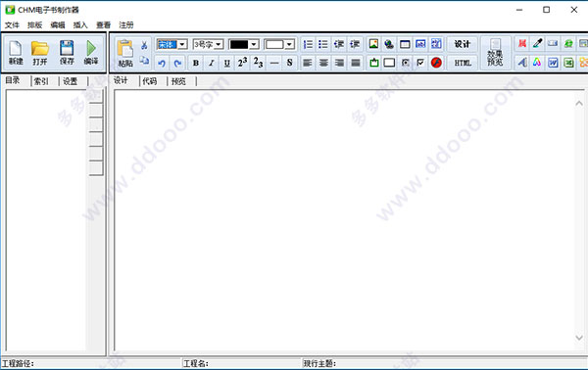
Task: Insert Flash using the red Flash icon
Action: (x=436, y=63)
